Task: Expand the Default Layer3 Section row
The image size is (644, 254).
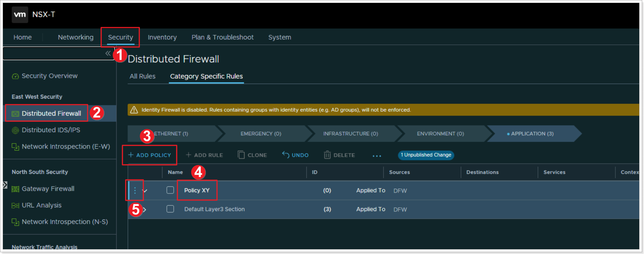Action: (144, 210)
